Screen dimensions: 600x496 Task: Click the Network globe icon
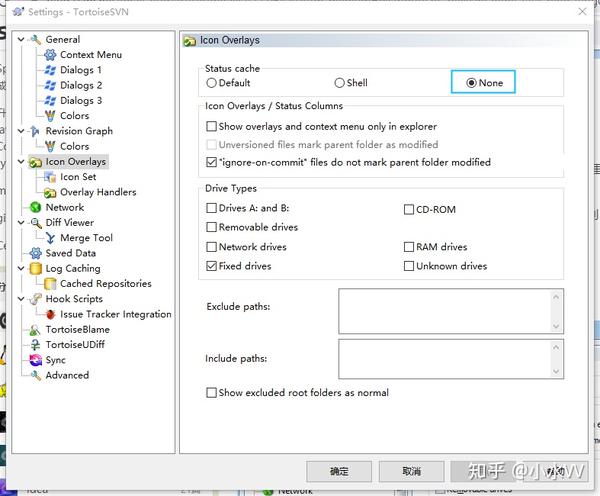(36, 207)
